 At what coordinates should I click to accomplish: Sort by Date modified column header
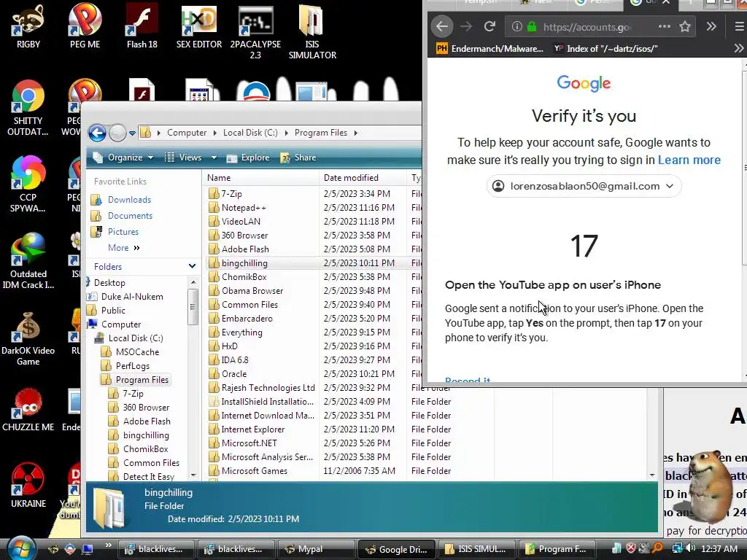(x=363, y=178)
